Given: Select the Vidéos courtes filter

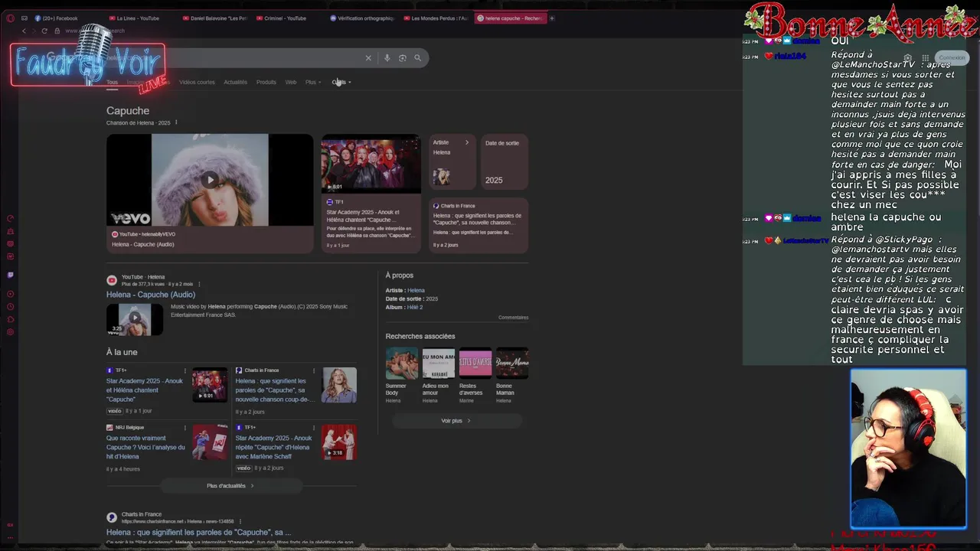Looking at the screenshot, I should 197,82.
